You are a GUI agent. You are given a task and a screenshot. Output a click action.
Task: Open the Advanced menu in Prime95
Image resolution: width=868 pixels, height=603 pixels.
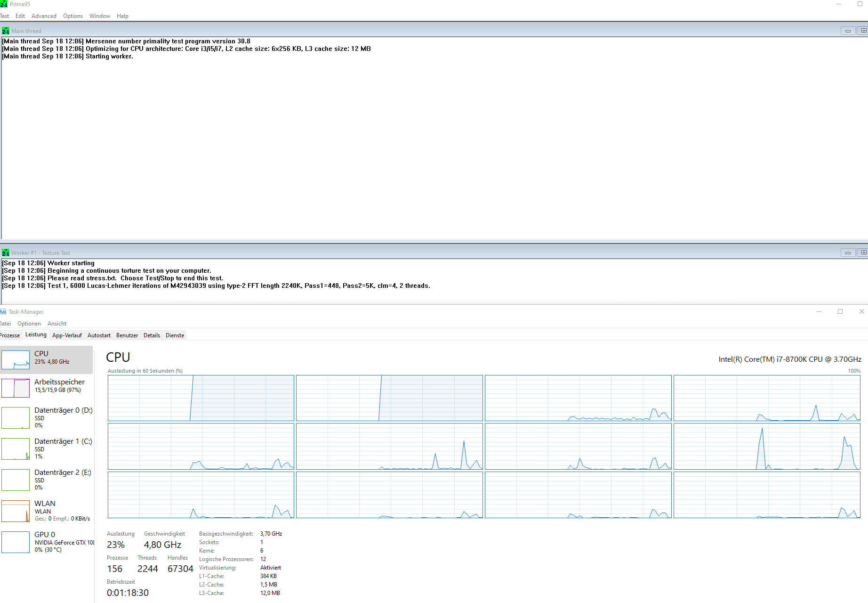tap(44, 16)
